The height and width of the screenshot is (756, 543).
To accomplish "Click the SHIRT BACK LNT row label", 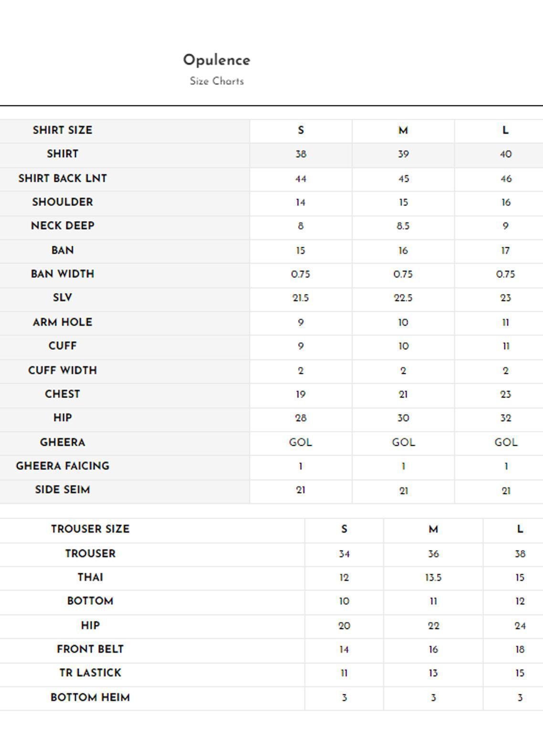I will pyautogui.click(x=63, y=178).
